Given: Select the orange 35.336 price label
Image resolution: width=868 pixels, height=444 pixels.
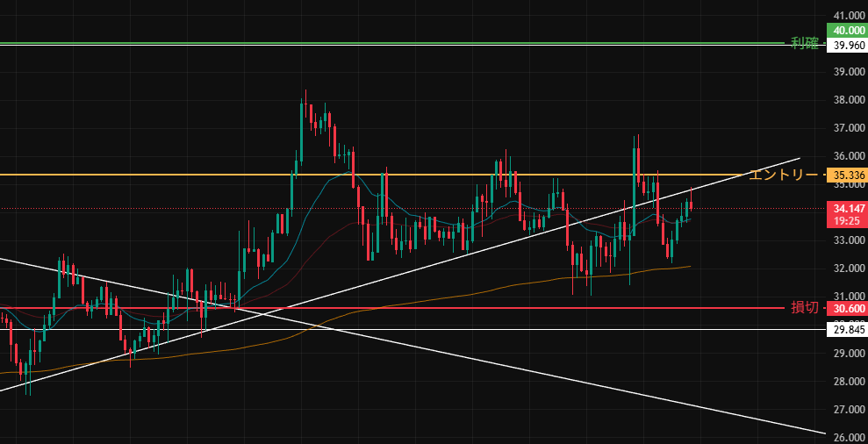Looking at the screenshot, I should pos(846,175).
